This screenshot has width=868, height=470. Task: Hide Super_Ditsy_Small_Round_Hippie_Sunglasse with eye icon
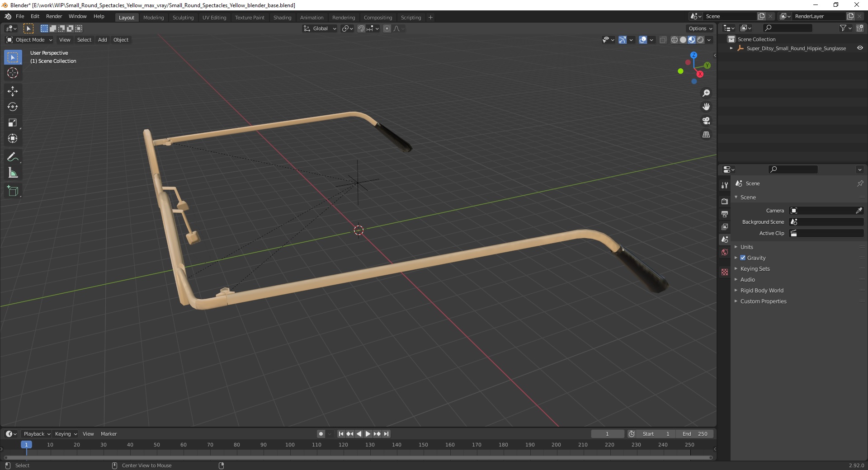click(860, 48)
